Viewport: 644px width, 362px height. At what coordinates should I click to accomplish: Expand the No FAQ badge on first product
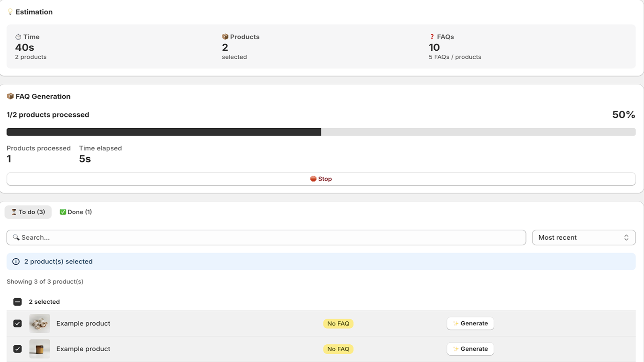click(338, 323)
